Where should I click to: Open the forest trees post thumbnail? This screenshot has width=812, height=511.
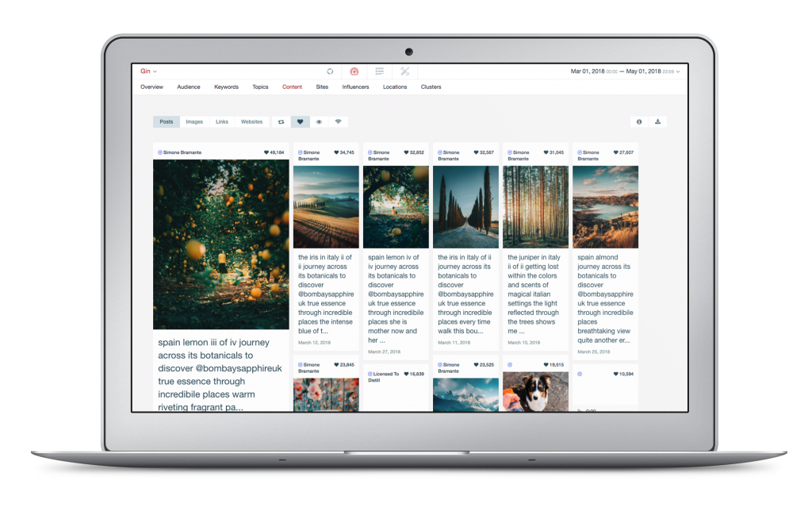535,206
